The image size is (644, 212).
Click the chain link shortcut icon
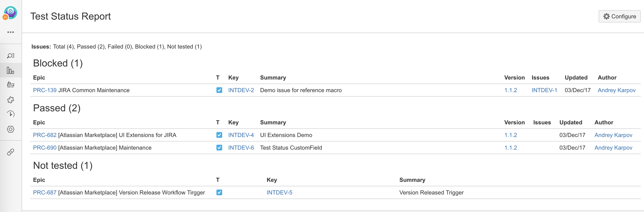pyautogui.click(x=10, y=152)
